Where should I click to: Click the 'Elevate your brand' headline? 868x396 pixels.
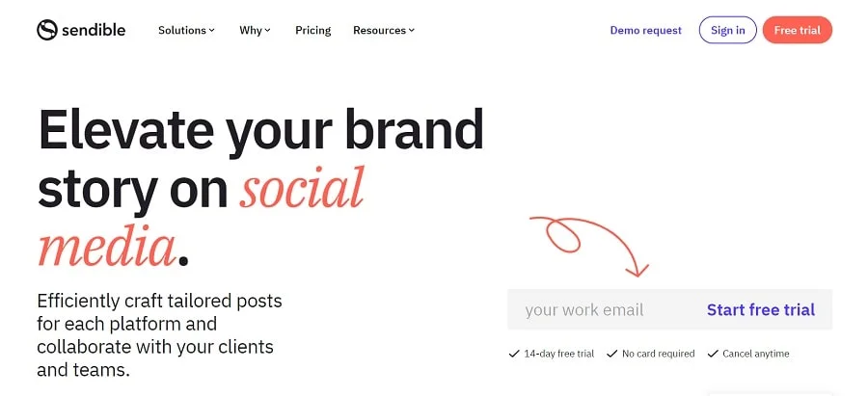260,130
